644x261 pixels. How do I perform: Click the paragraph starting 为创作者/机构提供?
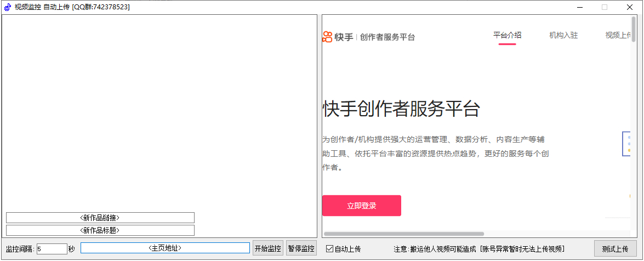(x=436, y=154)
